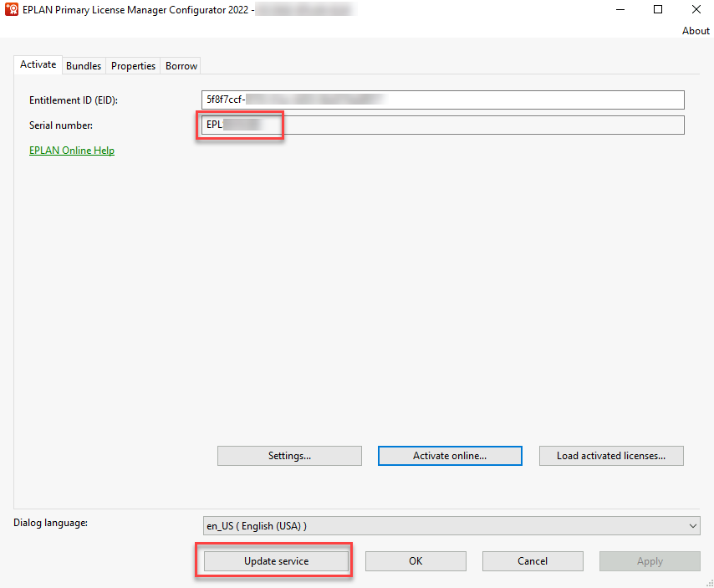Confirm the dialog with OK
This screenshot has height=588, width=714.
416,561
